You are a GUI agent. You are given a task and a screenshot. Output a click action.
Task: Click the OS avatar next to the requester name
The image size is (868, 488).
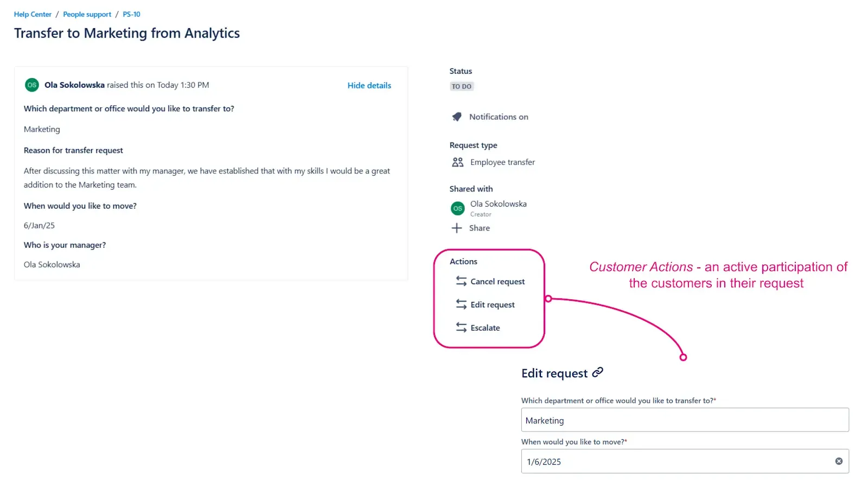31,85
